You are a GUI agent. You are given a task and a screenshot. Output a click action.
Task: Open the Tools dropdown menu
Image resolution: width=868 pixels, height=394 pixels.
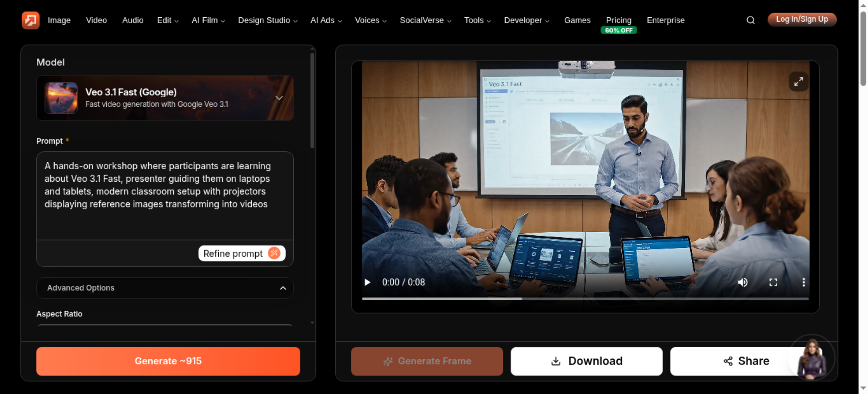coord(477,20)
